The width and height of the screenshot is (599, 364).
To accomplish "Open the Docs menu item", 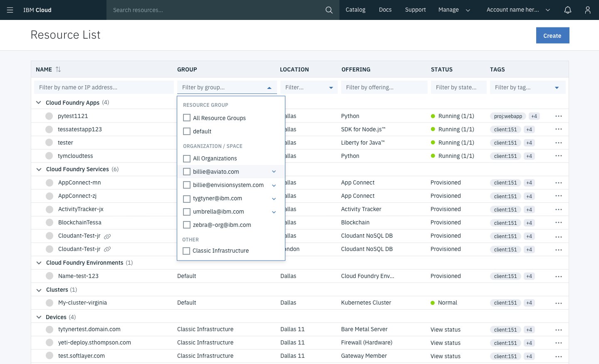I will click(385, 10).
